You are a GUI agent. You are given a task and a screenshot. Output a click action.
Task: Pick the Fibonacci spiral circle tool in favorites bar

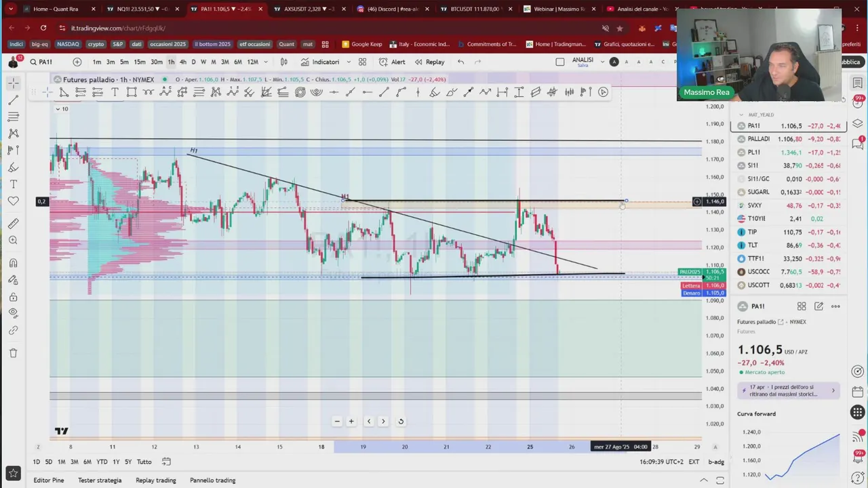point(300,92)
